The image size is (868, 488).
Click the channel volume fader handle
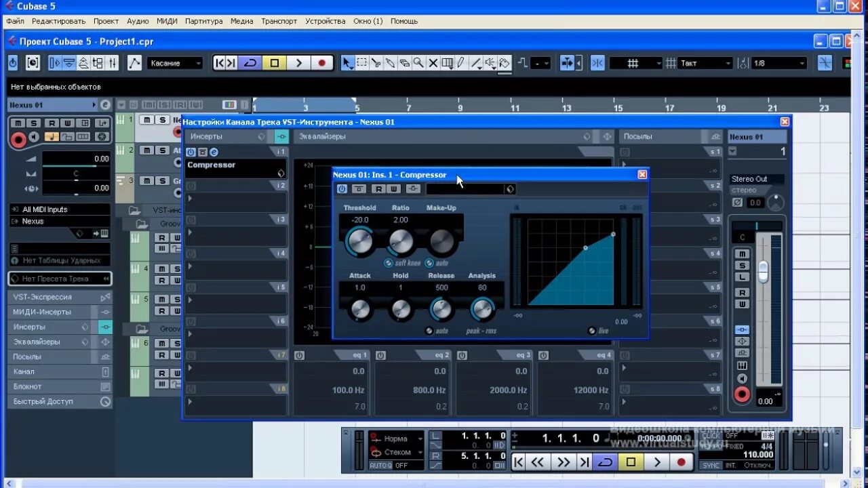pos(763,271)
